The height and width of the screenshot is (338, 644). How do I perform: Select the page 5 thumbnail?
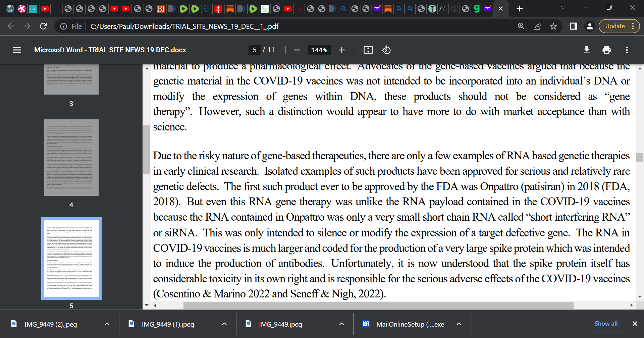(71, 259)
